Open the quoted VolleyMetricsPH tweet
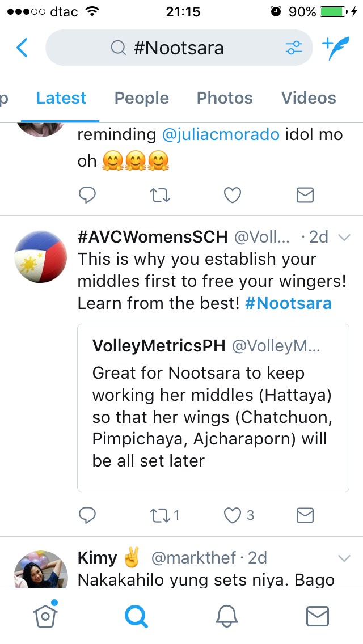 click(x=213, y=407)
